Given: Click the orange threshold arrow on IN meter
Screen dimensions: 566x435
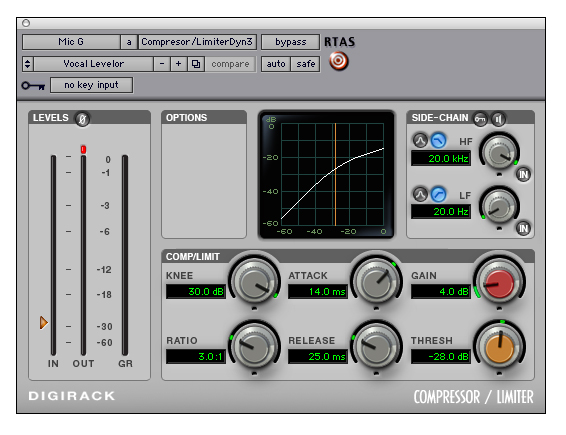Looking at the screenshot, I should pos(44,322).
